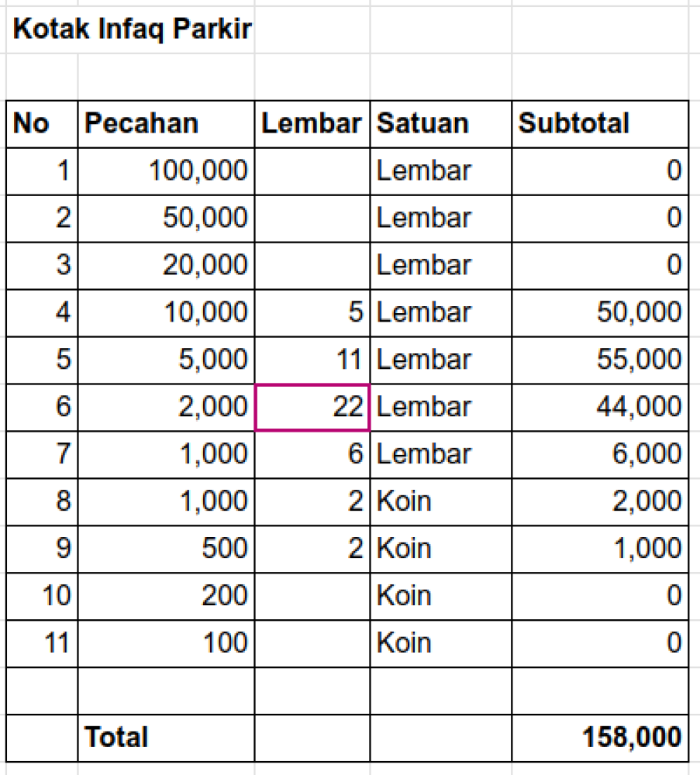Select the 'Koin' cell in row 11

click(x=440, y=642)
